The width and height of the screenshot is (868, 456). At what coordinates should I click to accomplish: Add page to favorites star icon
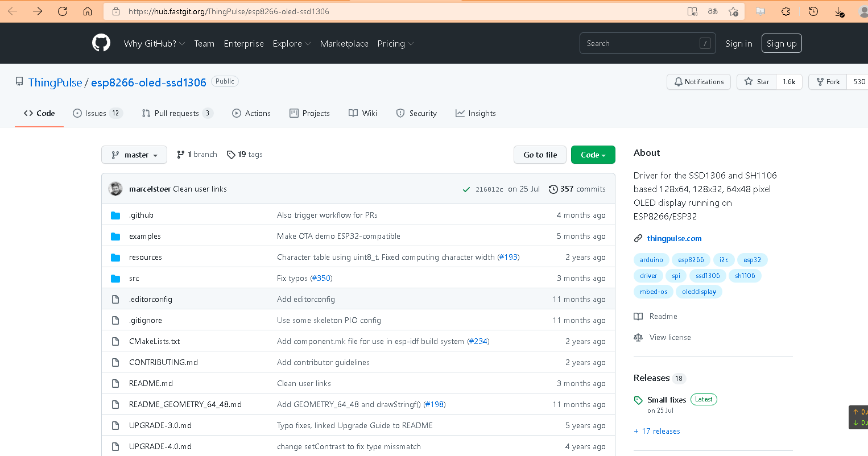tap(734, 11)
